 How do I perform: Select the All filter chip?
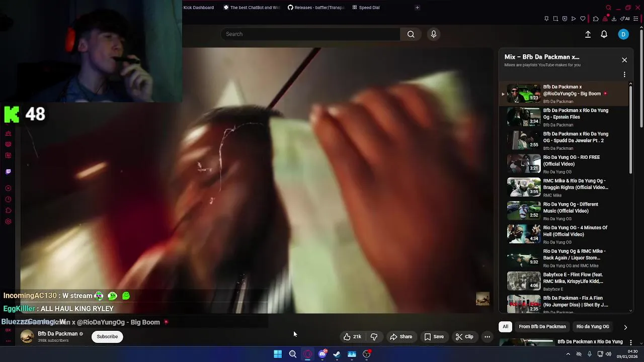point(505,327)
